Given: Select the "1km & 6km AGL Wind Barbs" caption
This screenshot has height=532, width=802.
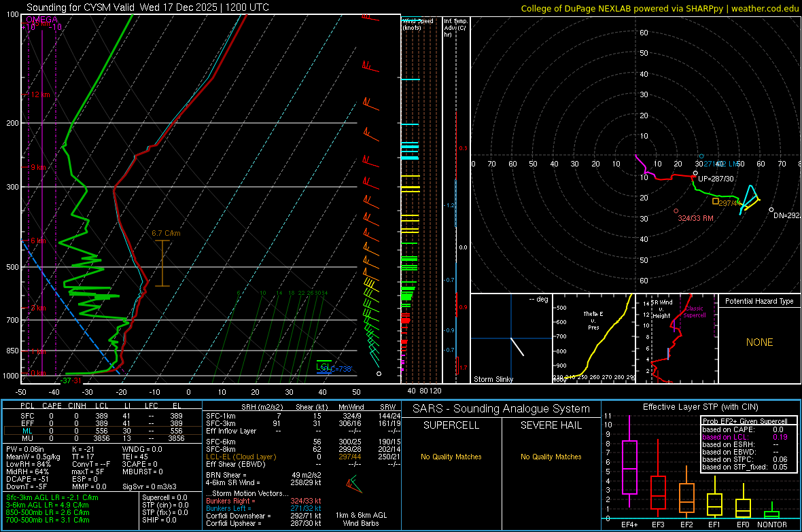Looking at the screenshot, I should click(361, 519).
